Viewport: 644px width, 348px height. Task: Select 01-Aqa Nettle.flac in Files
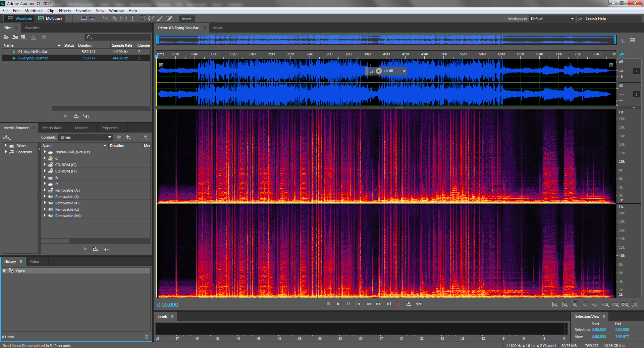click(76, 52)
